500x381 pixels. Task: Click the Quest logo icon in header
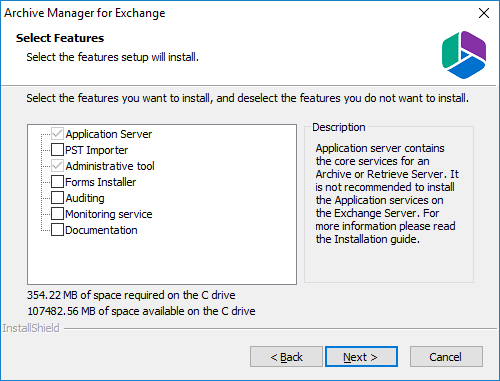point(464,55)
